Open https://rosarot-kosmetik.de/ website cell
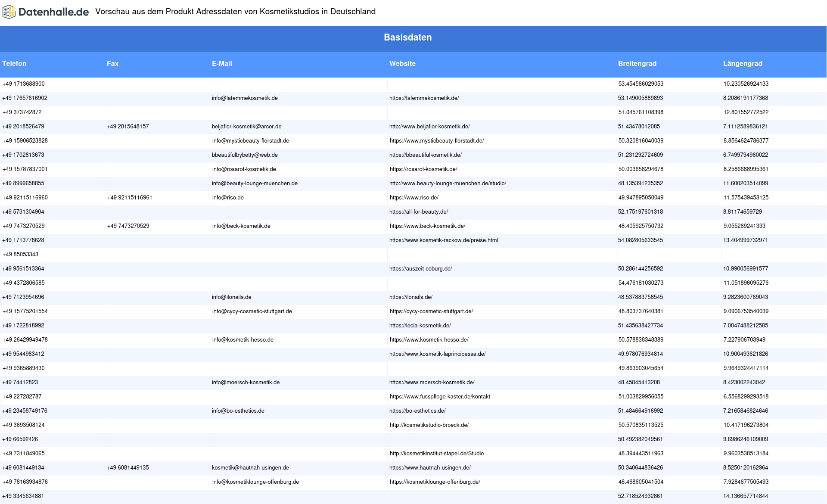Viewport: 827px width, 504px height. coord(423,169)
